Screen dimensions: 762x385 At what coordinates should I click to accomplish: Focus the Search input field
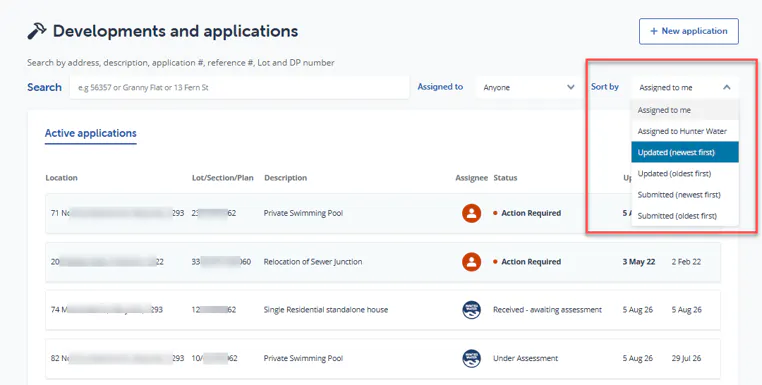[x=239, y=88]
